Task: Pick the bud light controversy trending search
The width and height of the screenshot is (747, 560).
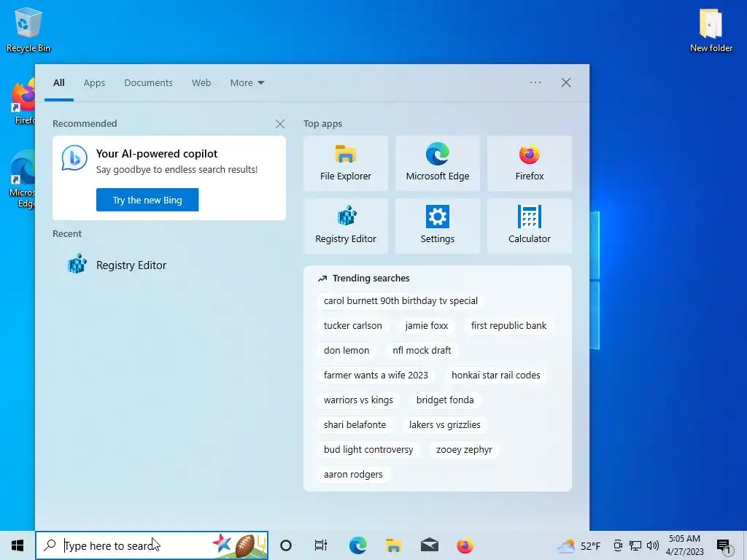Action: tap(368, 449)
